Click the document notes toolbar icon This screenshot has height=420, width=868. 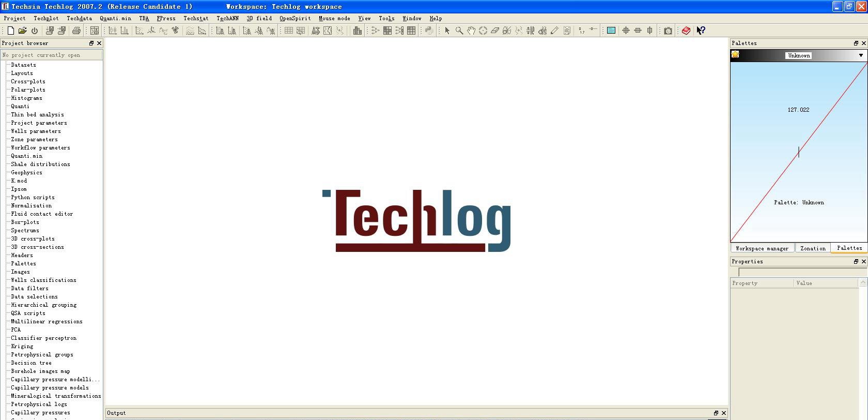click(x=567, y=31)
